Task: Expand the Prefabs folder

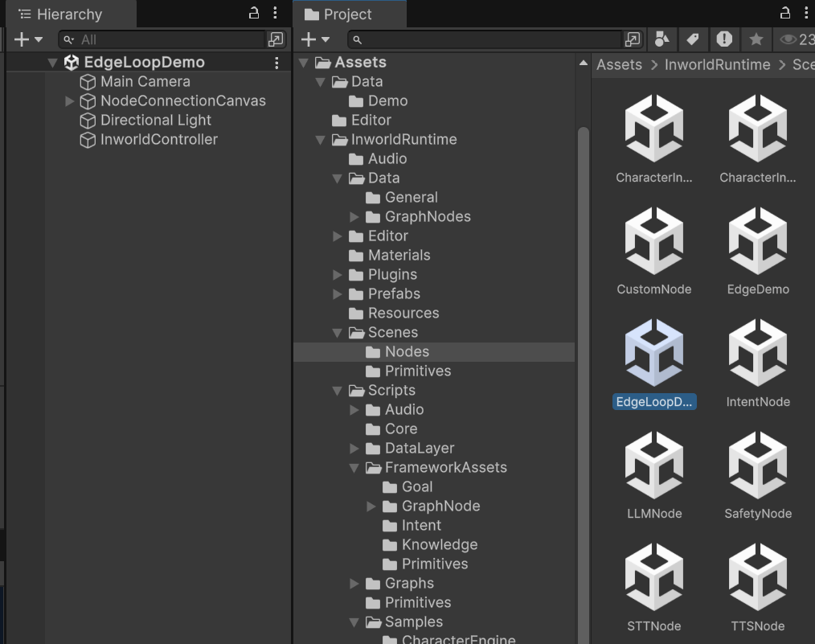Action: [338, 293]
